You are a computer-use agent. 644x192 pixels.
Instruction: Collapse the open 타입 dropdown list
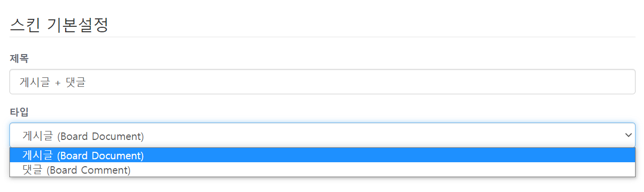(x=322, y=135)
